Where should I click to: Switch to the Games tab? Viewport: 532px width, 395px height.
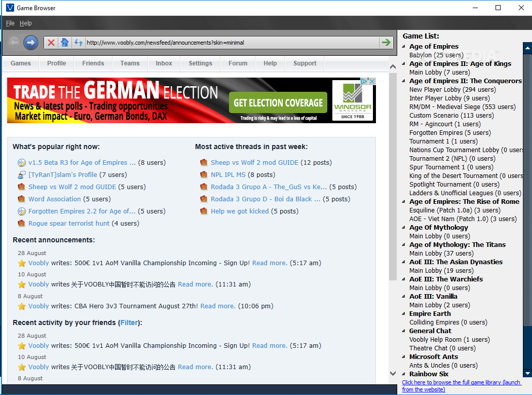(x=21, y=63)
